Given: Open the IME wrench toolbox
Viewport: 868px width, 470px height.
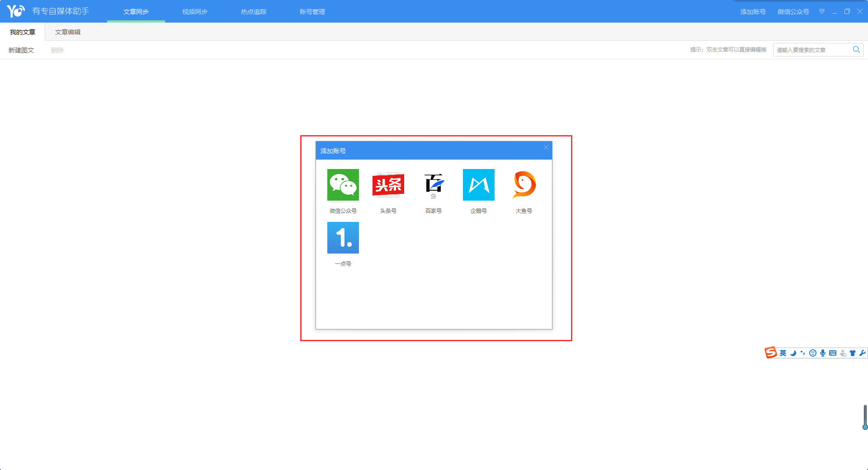Looking at the screenshot, I should (863, 353).
